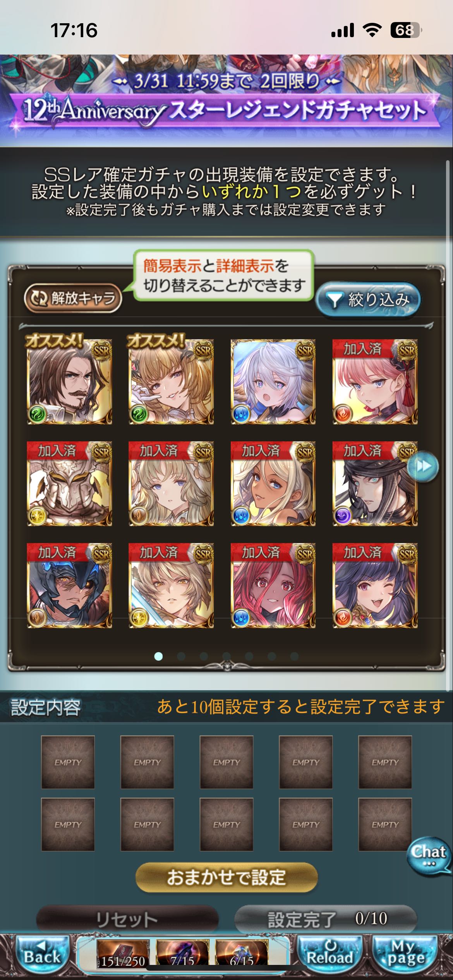
Task: Toggle the 解放キャラ display switch
Action: [x=73, y=298]
